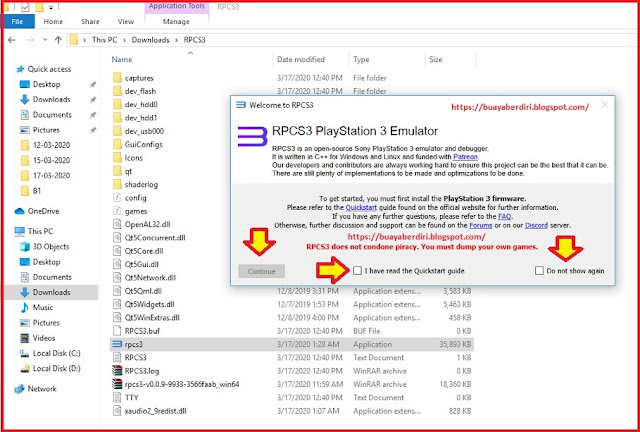This screenshot has width=640, height=432.
Task: Open Music in navigation pane
Action: [x=37, y=307]
